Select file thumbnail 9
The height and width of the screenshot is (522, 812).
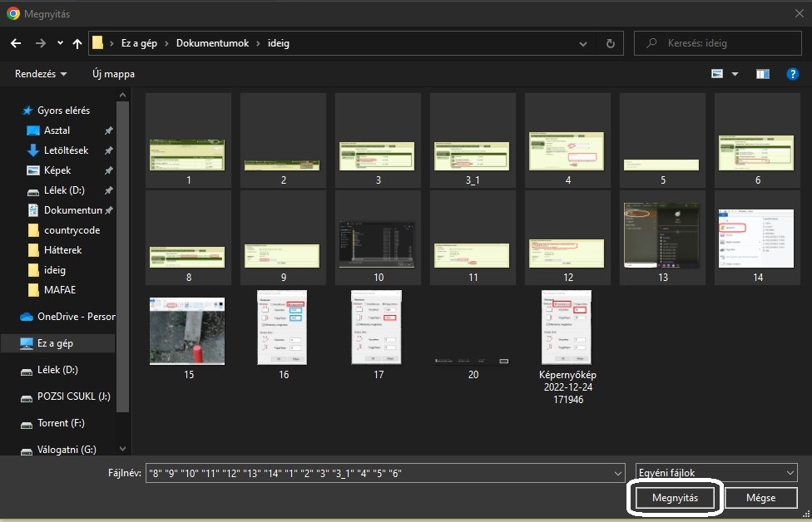(283, 238)
